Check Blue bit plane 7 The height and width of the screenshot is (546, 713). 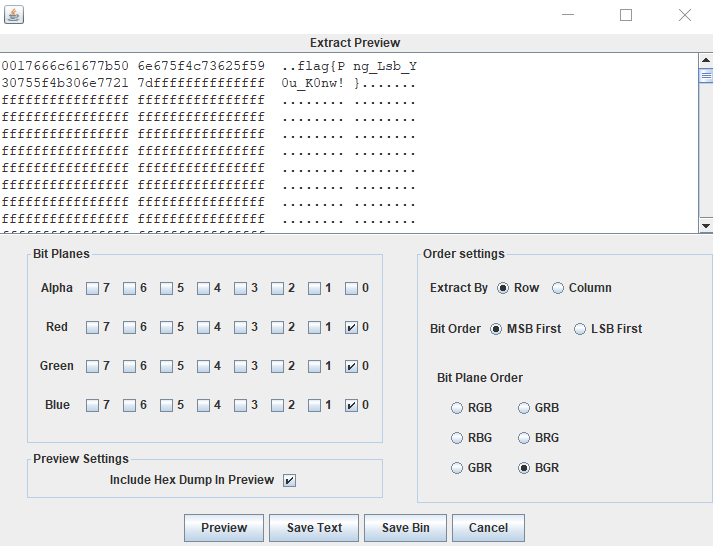pyautogui.click(x=92, y=406)
